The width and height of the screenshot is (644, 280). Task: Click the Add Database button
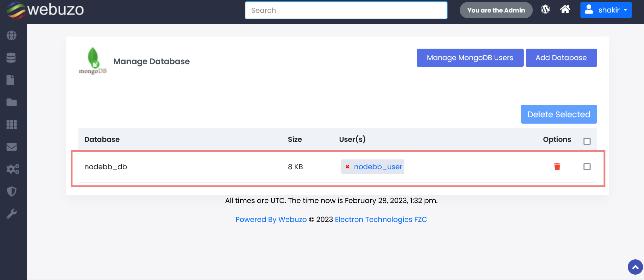[561, 58]
